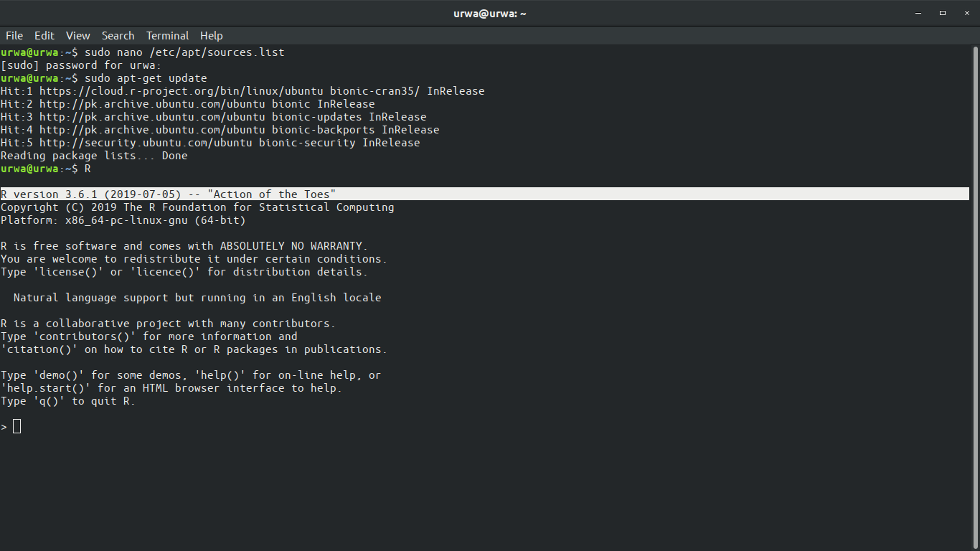Minimize the terminal window
This screenshot has height=551, width=980.
point(919,13)
